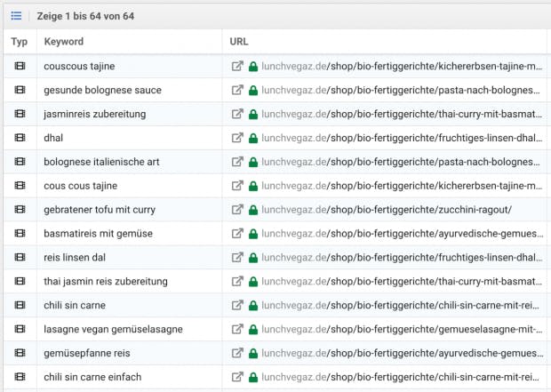Click video type icon for gebratener tofu mit curry
Screen dimensions: 551x392
[x=20, y=209]
